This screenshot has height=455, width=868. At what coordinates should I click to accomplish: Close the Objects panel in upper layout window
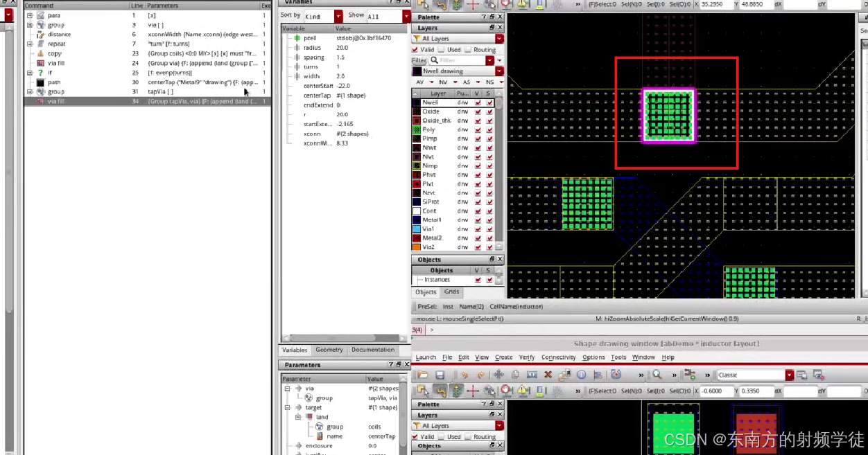click(500, 260)
